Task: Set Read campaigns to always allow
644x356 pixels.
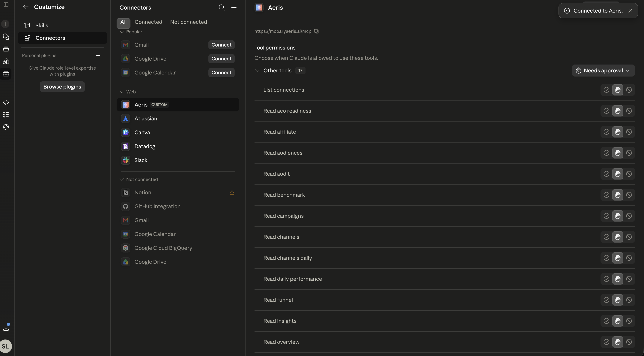Action: click(607, 216)
